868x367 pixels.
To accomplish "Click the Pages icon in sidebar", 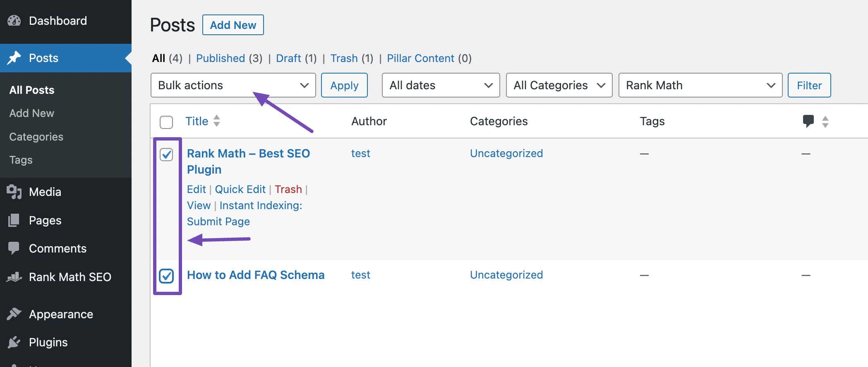I will point(14,220).
